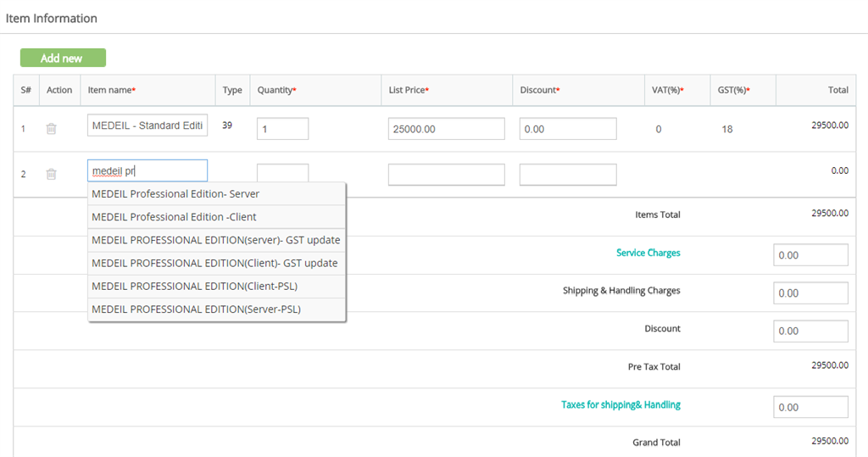Focus the 'medeil pr' item name field
Image resolution: width=868 pixels, height=457 pixels.
tap(147, 170)
